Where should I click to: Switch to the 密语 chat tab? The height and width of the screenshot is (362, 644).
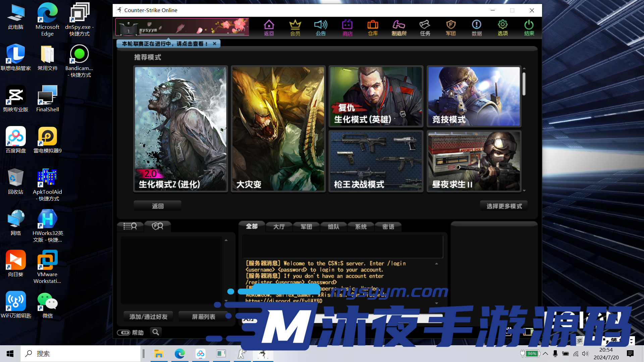[388, 227]
